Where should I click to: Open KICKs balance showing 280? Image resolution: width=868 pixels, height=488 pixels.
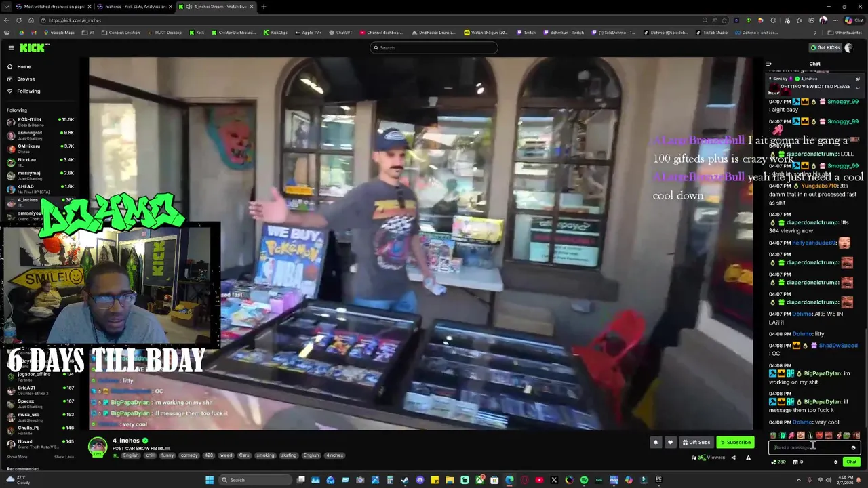coord(778,462)
